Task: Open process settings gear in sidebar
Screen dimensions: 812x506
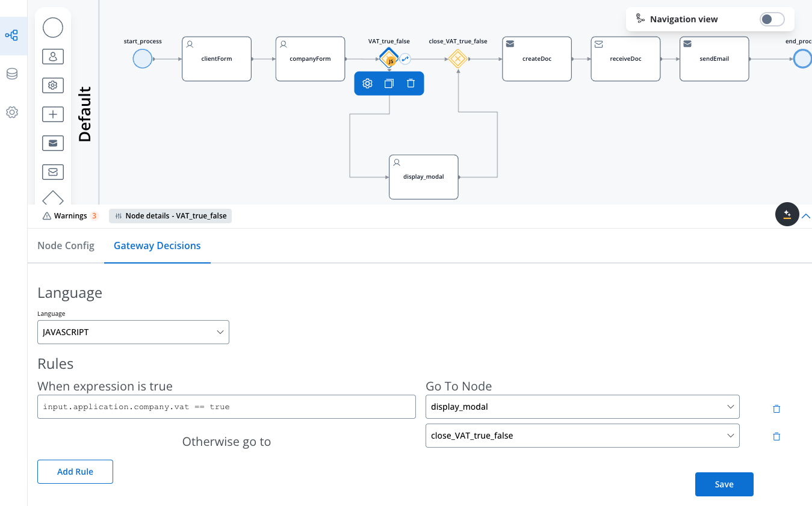Action: 11,112
